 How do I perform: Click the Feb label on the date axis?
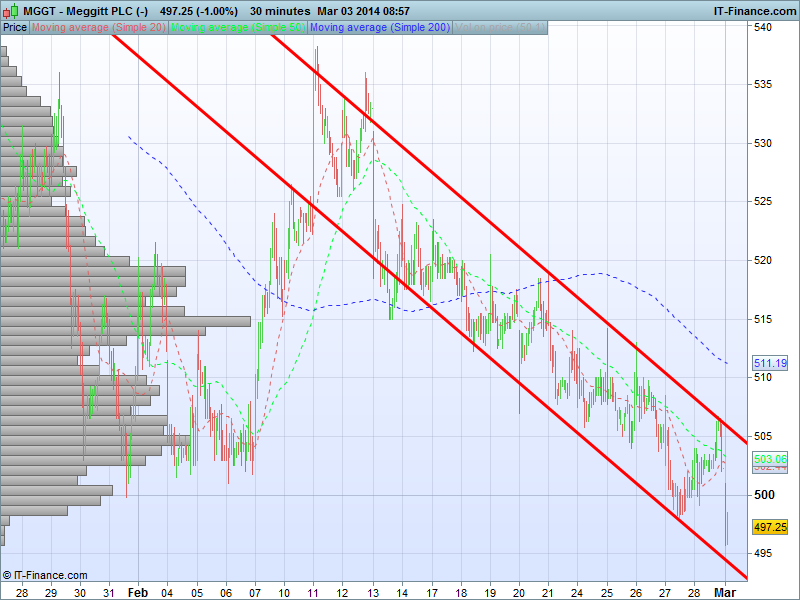pyautogui.click(x=137, y=592)
